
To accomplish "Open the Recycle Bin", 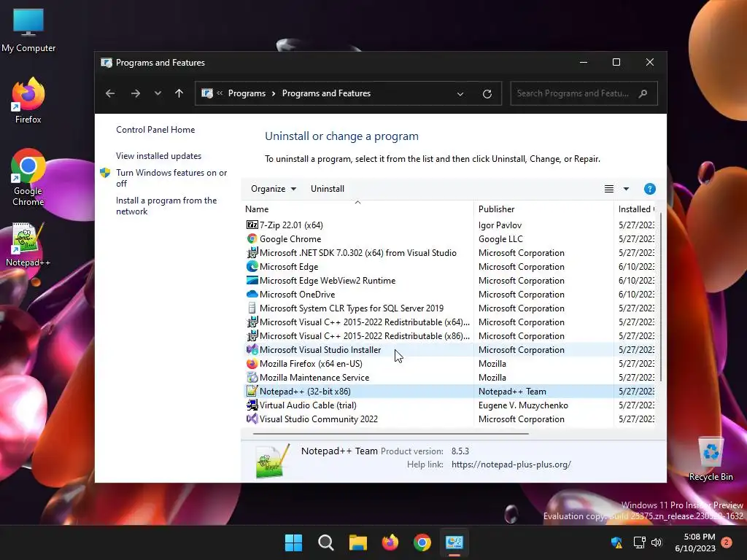I will (x=711, y=459).
